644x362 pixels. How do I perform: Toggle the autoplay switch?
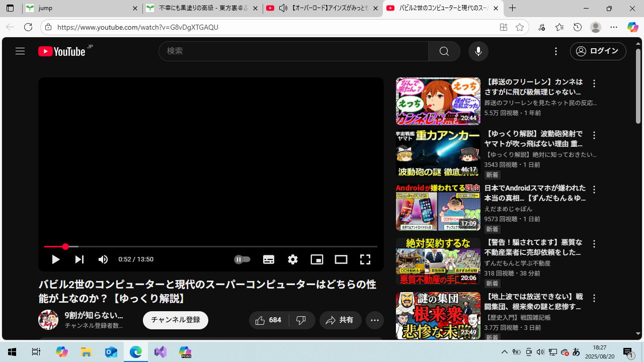point(243,259)
